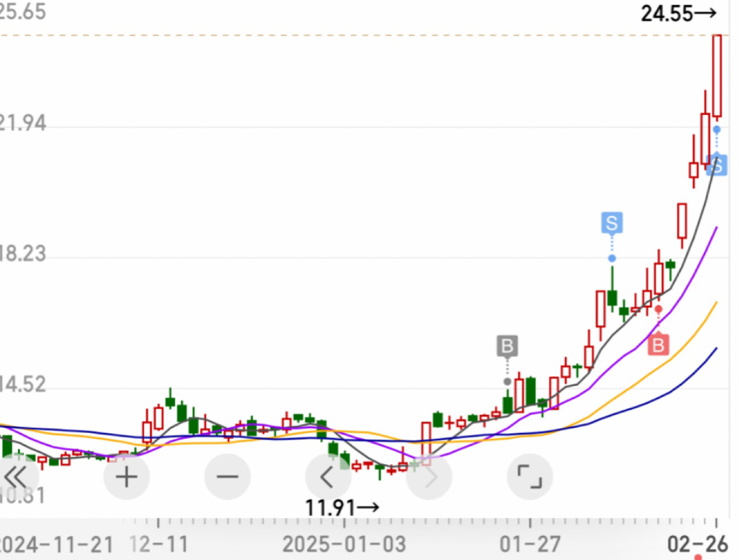Screen dimensions: 739x560
Task: Click the 12-11 date axis label
Action: (x=159, y=544)
